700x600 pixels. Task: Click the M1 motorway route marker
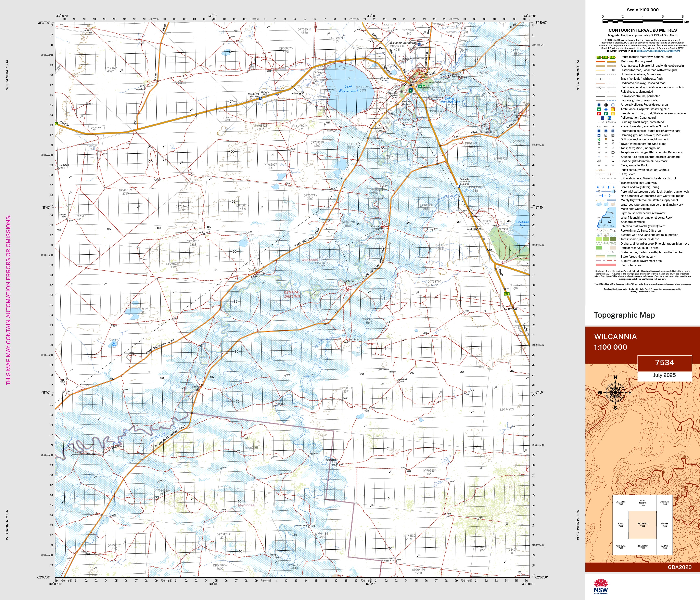(599, 58)
